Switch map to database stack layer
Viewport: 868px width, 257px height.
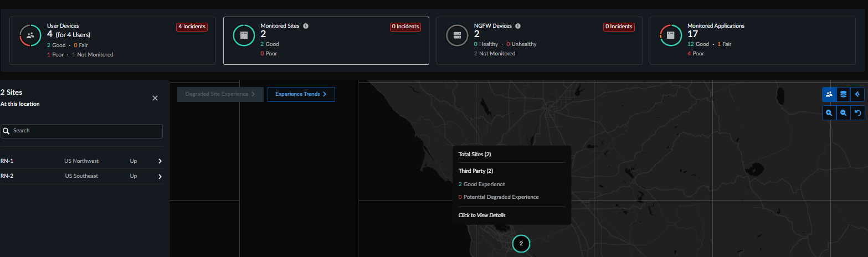point(843,94)
